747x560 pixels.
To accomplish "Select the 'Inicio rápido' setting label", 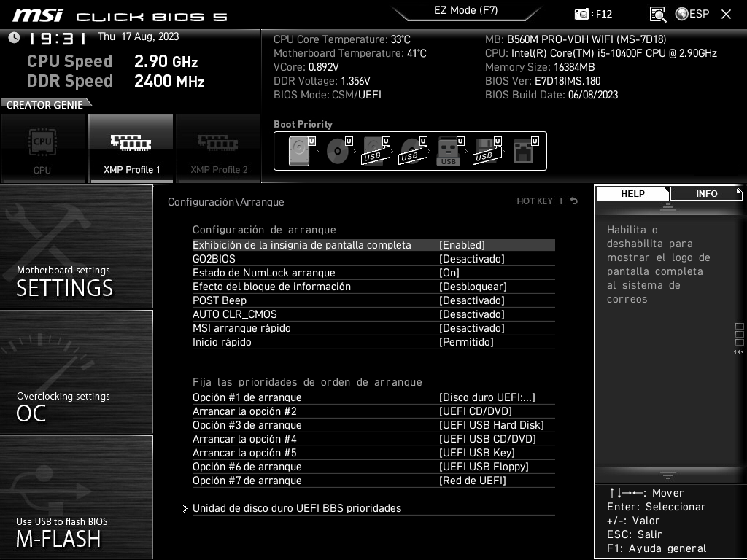I will [222, 341].
